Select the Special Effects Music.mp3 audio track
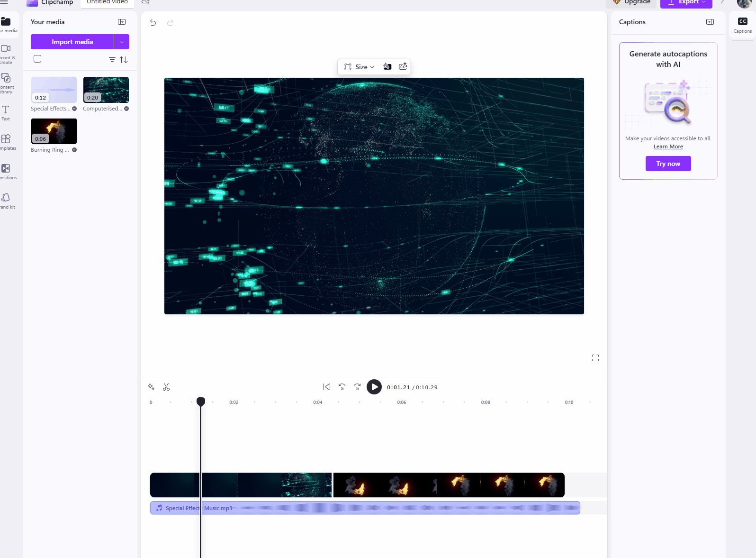The width and height of the screenshot is (756, 558). tap(365, 508)
